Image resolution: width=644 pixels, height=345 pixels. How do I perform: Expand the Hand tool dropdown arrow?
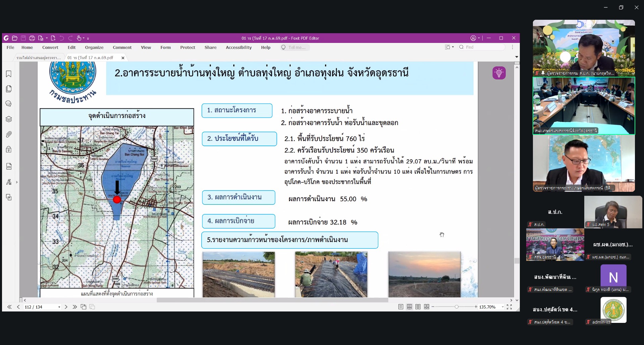click(x=84, y=38)
